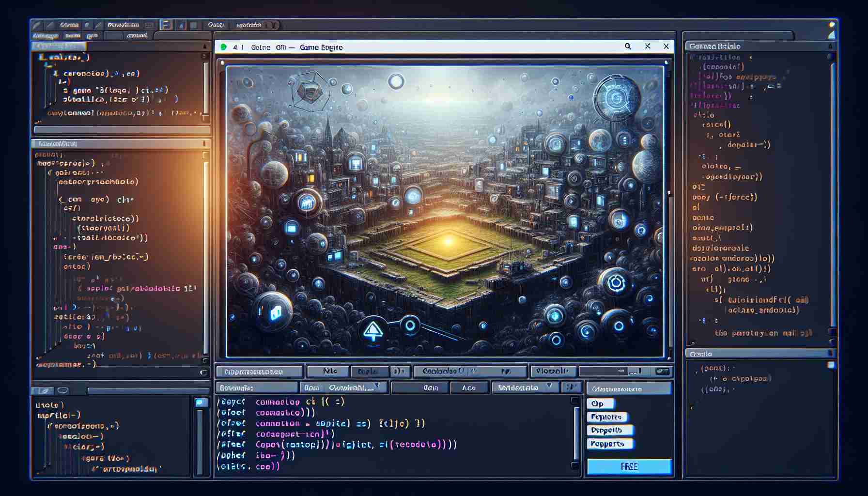Open the 'Oomm' item in top toolbar

69,25
